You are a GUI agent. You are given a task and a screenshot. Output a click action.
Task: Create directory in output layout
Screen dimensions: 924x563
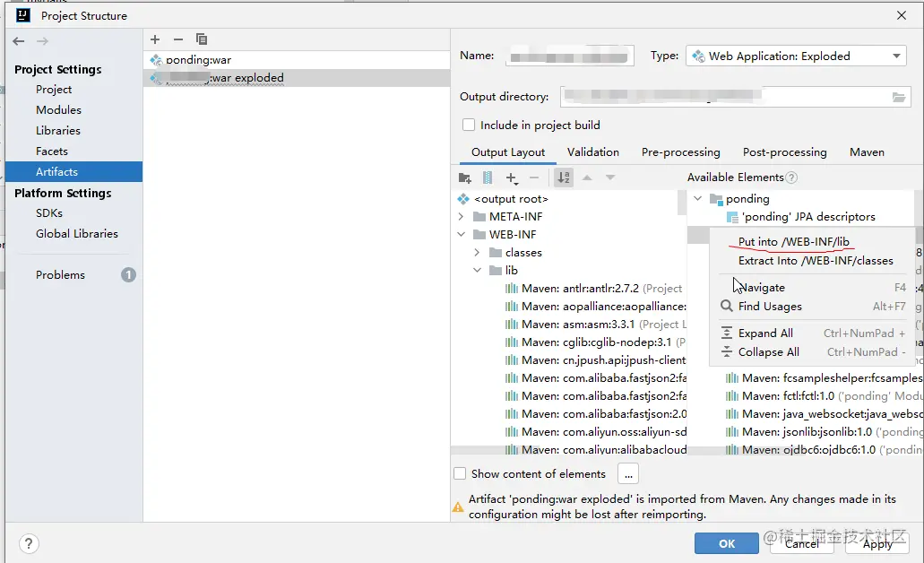click(x=465, y=178)
